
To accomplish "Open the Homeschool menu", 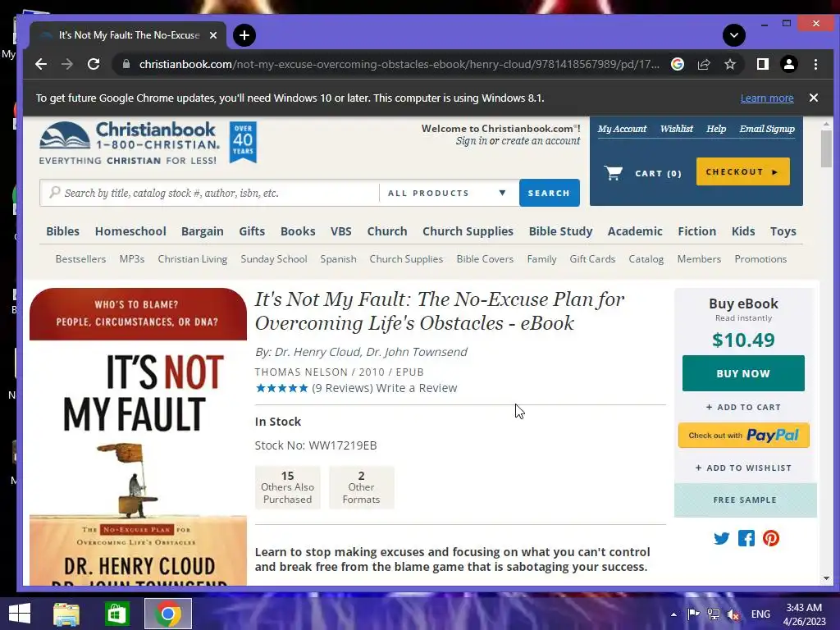I will [x=130, y=231].
